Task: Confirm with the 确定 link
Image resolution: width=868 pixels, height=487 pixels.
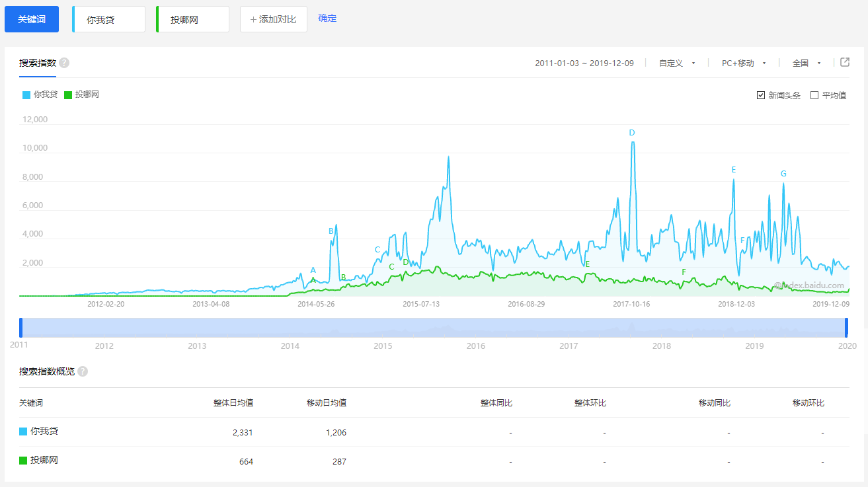Action: [x=327, y=19]
